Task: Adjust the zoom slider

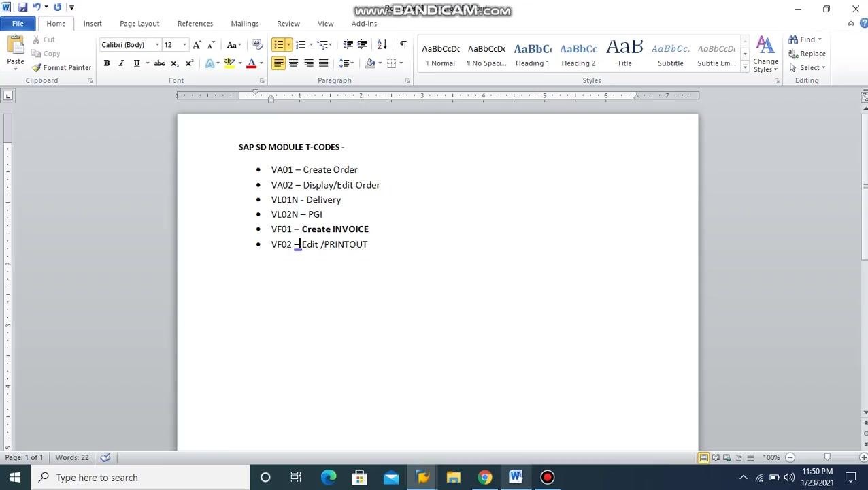Action: pyautogui.click(x=827, y=457)
